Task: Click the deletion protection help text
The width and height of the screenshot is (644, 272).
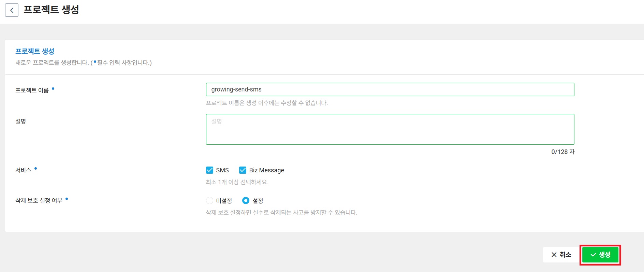Action: pyautogui.click(x=282, y=212)
